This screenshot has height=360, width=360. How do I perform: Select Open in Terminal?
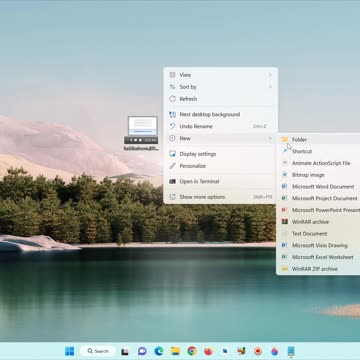(x=220, y=181)
